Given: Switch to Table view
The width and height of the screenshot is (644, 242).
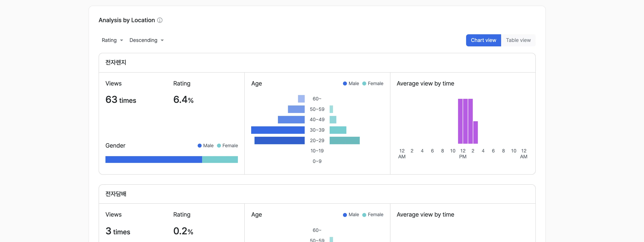Looking at the screenshot, I should [518, 40].
